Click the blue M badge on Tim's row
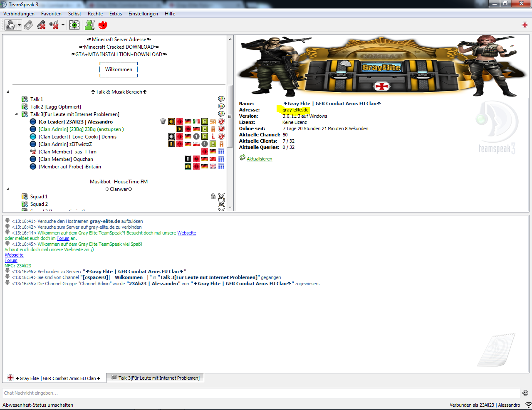This screenshot has width=532, height=410. tap(221, 151)
